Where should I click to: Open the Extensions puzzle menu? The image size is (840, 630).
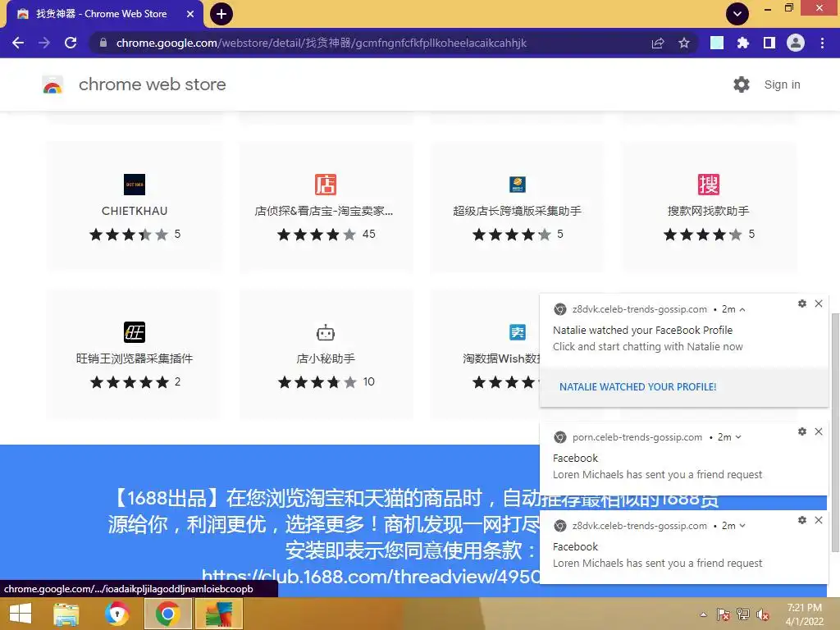click(x=742, y=43)
